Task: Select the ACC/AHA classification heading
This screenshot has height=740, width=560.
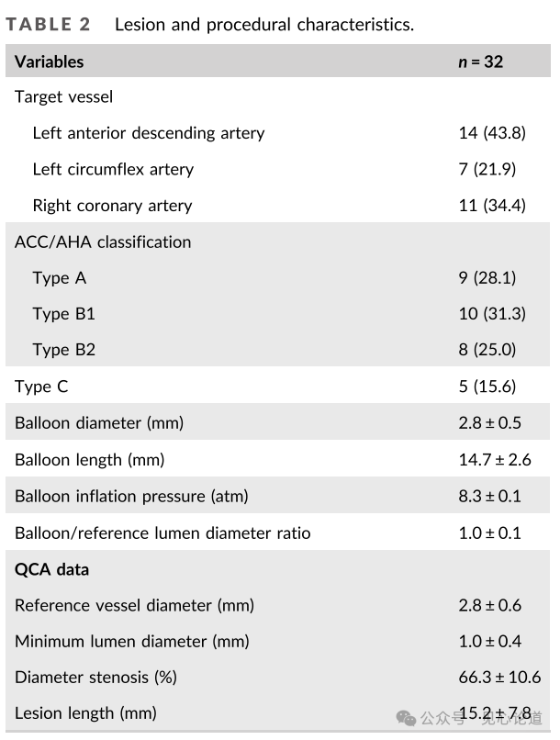Action: pyautogui.click(x=103, y=242)
